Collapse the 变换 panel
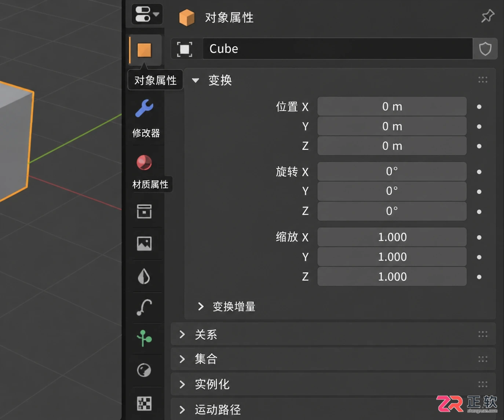 196,80
